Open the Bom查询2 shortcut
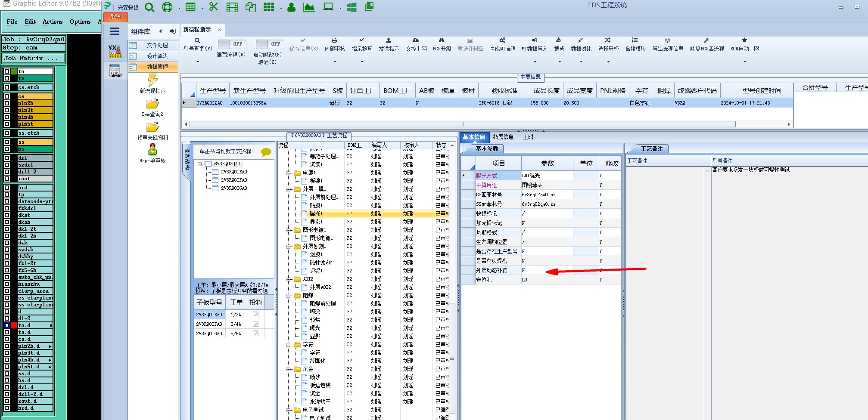Viewport: 868px width, 420px height. click(x=152, y=108)
